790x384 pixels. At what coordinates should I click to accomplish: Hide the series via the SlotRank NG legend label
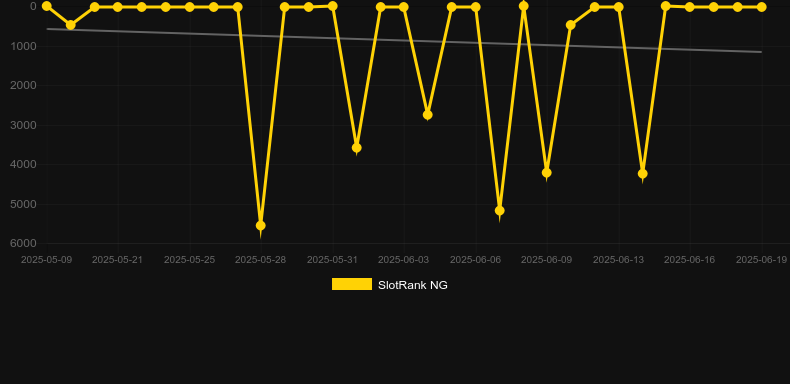[x=413, y=285]
